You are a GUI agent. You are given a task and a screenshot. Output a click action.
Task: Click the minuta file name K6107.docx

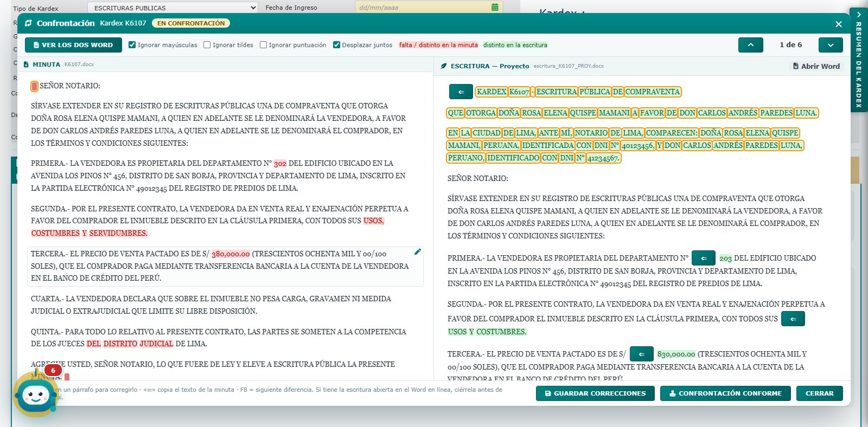79,64
